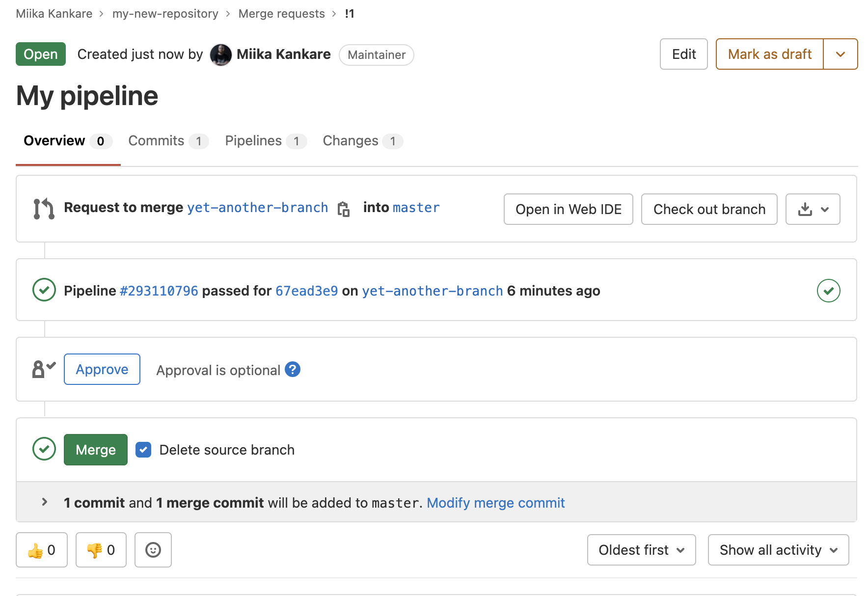Click Miika Kankare's avatar image
868x596 pixels.
pos(221,54)
